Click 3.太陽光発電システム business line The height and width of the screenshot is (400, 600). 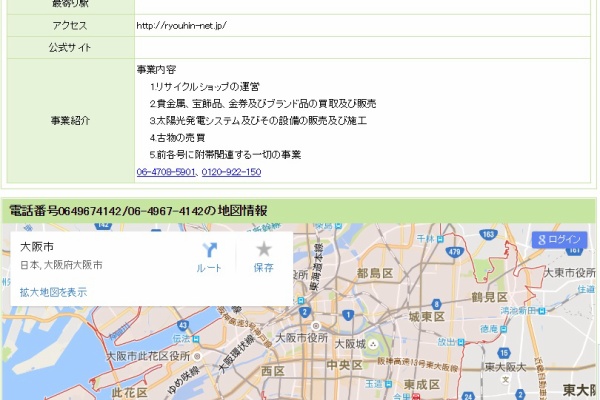coord(258,121)
